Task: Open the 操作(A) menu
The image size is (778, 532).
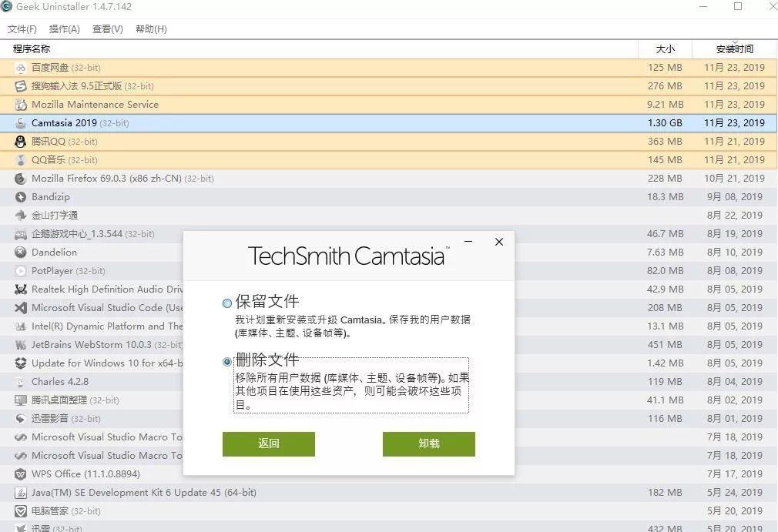Action: [65, 29]
